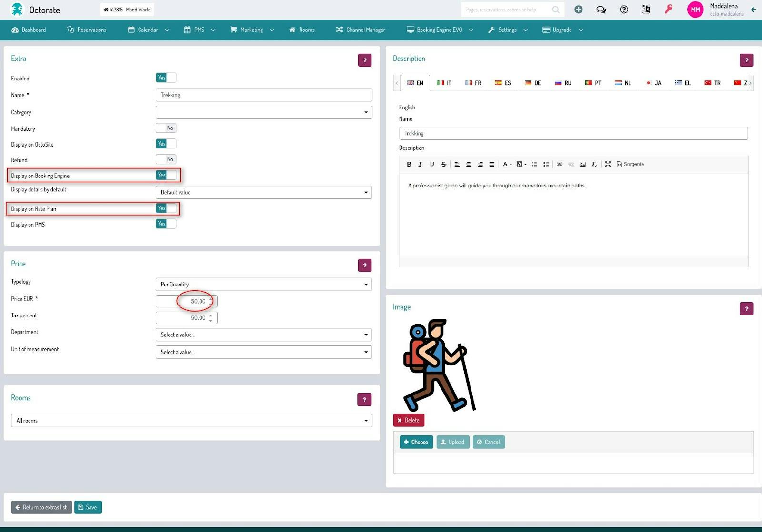
Task: Click Return to extras list
Action: coord(41,507)
